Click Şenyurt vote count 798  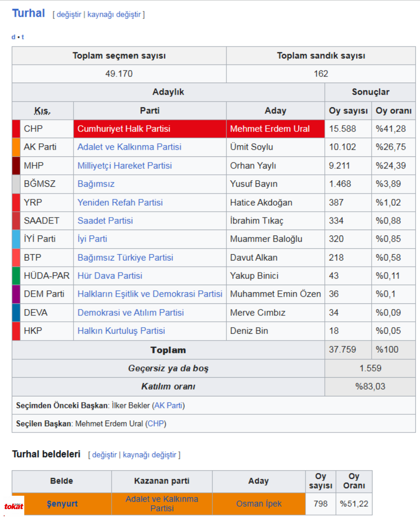(x=321, y=504)
